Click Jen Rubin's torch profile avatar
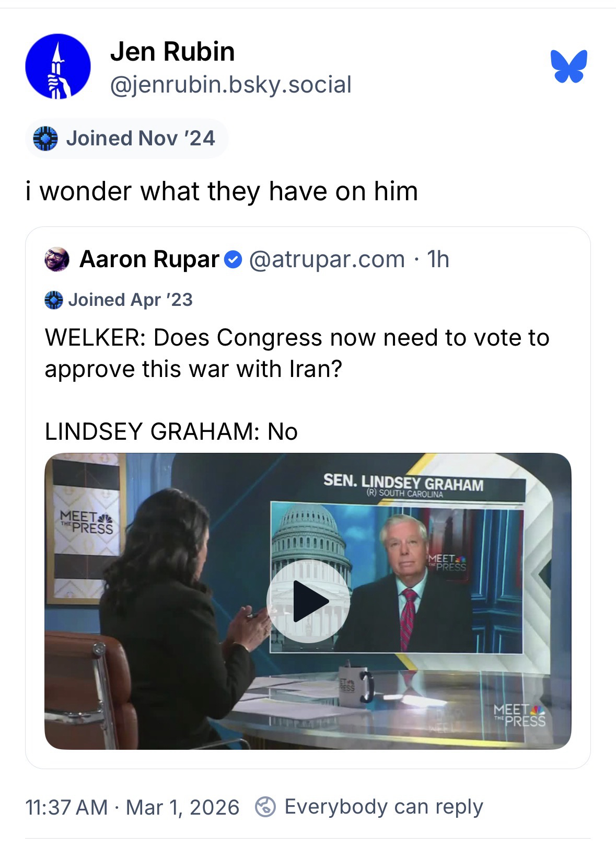This screenshot has width=616, height=846. pyautogui.click(x=58, y=66)
